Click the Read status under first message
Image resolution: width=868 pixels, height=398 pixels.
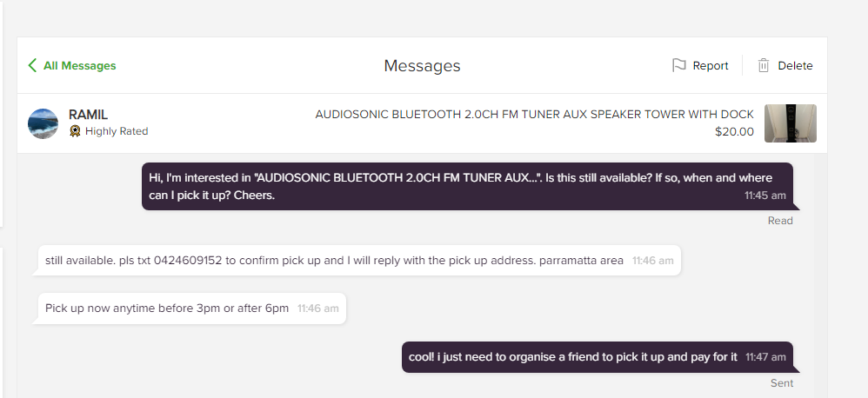(x=780, y=221)
